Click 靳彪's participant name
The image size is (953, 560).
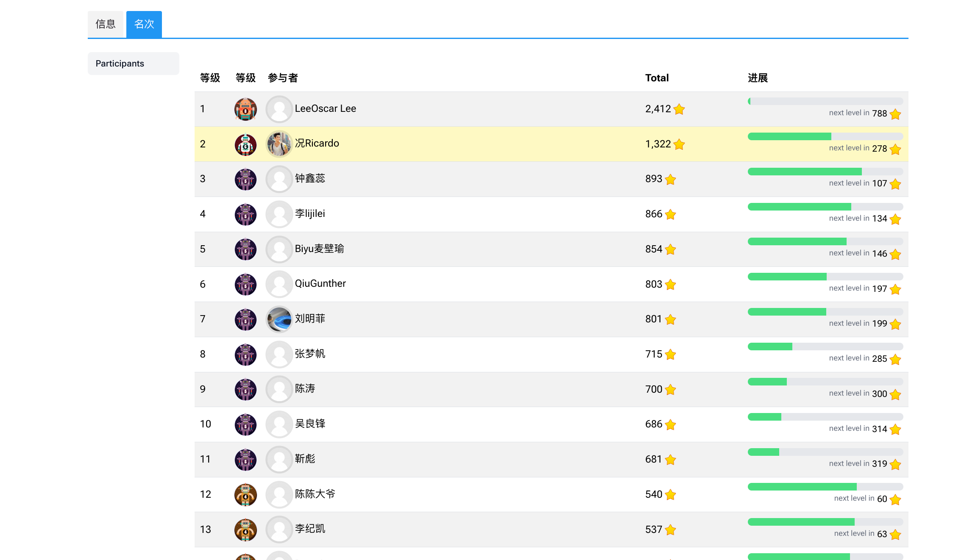pyautogui.click(x=305, y=459)
